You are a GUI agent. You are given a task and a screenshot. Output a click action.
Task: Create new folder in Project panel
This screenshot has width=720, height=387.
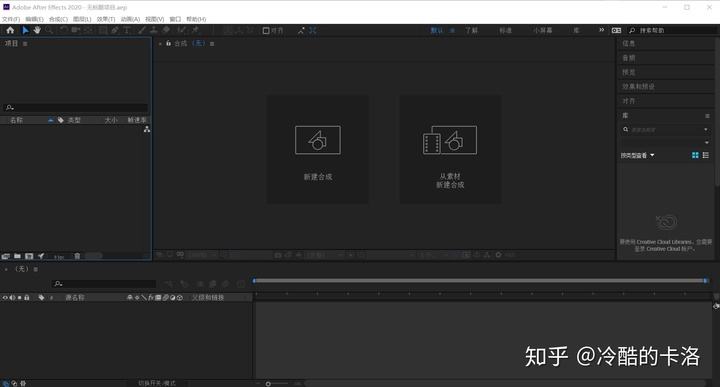click(x=17, y=256)
